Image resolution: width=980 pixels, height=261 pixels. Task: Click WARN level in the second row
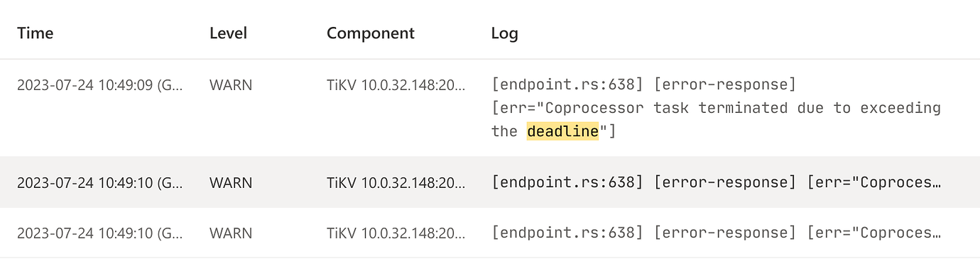point(231,182)
